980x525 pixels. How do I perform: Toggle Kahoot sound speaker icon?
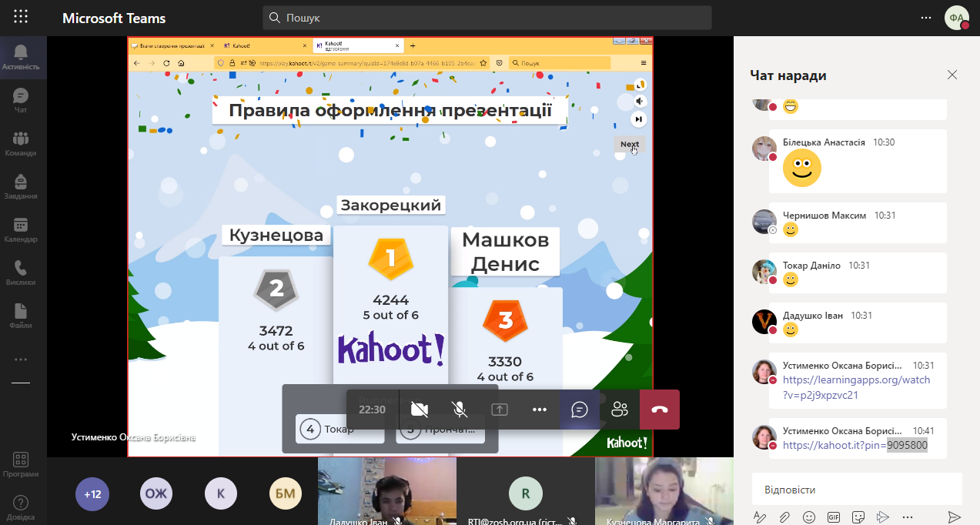click(638, 101)
